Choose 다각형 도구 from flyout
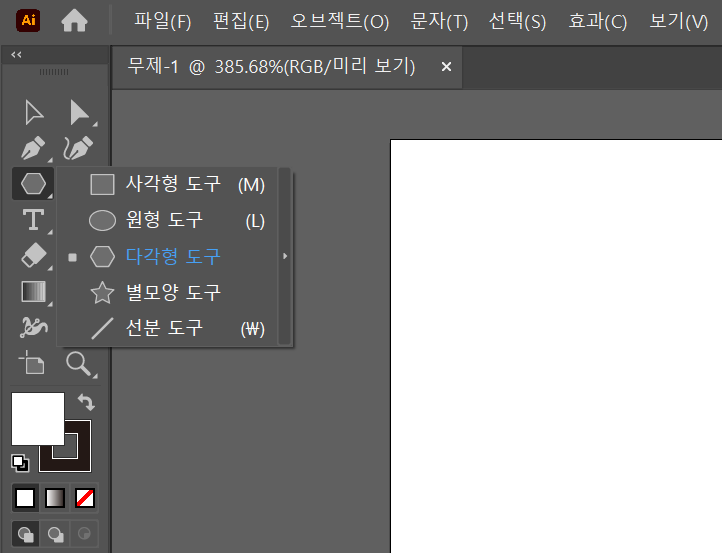722x553 pixels. [x=168, y=256]
